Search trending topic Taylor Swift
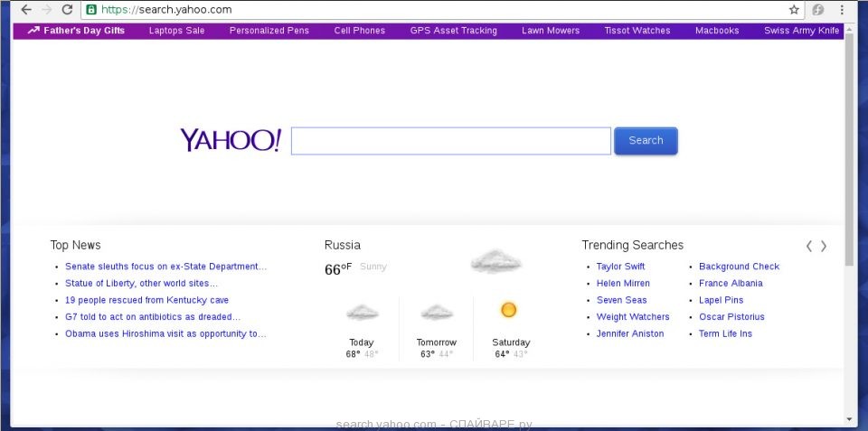 pyautogui.click(x=620, y=267)
